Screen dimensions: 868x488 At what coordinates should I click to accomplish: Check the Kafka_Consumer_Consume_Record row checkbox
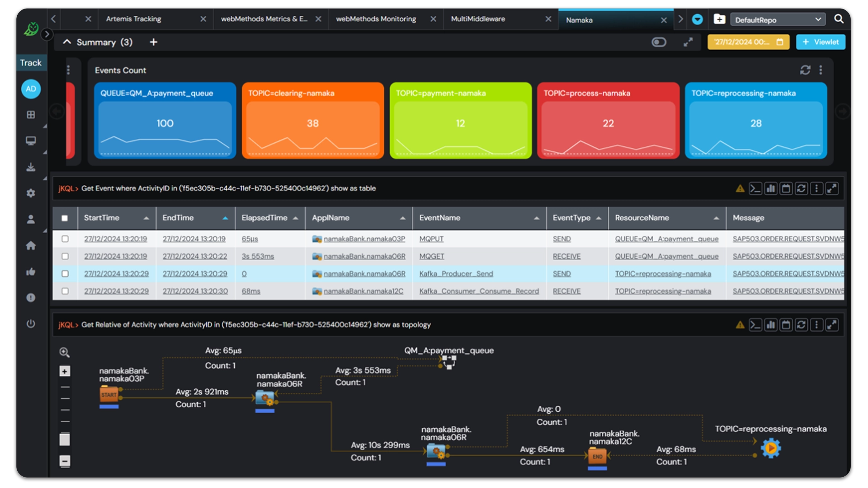click(65, 291)
